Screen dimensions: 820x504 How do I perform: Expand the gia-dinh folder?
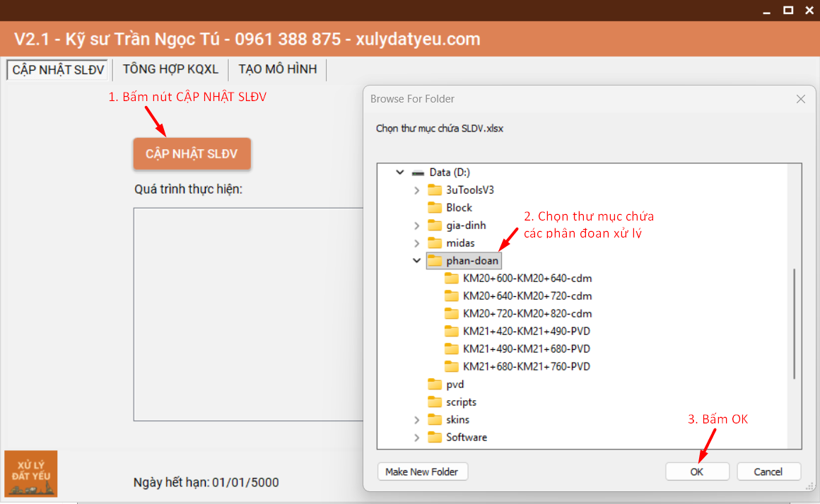coord(416,225)
